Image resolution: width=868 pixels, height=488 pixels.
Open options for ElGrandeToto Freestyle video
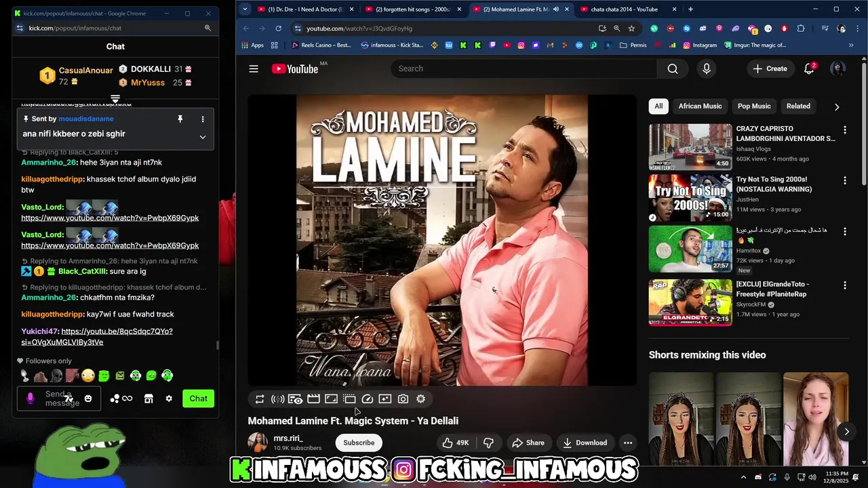pos(844,285)
